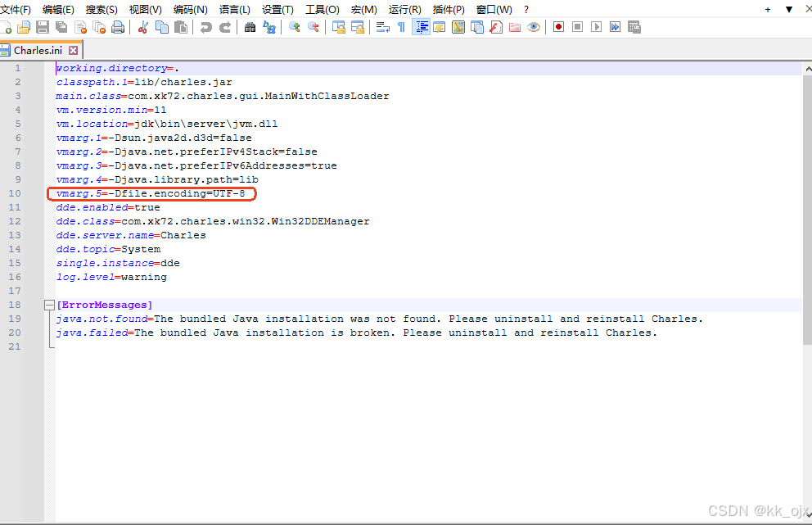Click the plus button at top right
Image resolution: width=812 pixels, height=525 pixels.
pos(768,9)
